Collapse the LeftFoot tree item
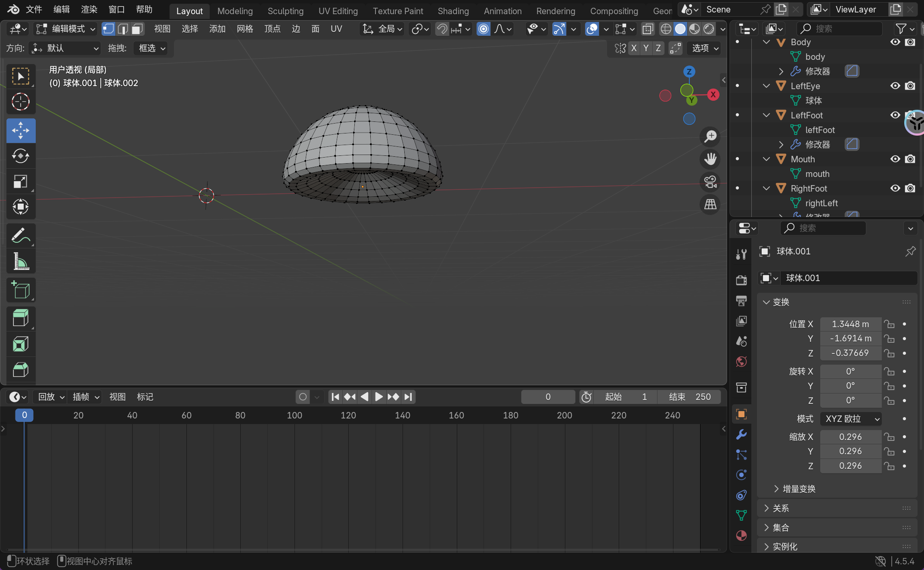Screen dimensions: 924x570 [x=766, y=115]
